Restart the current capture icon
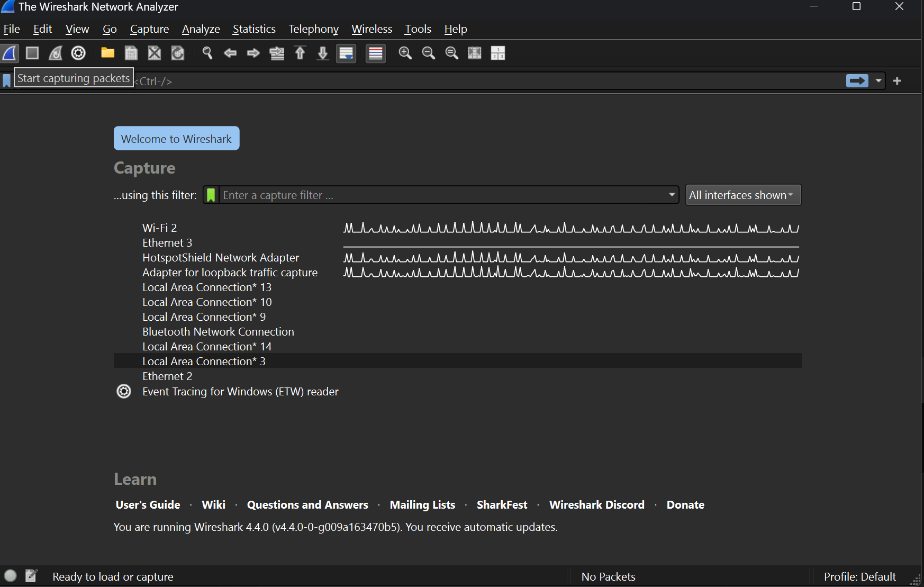Viewport: 924px width, 587px height. (56, 53)
